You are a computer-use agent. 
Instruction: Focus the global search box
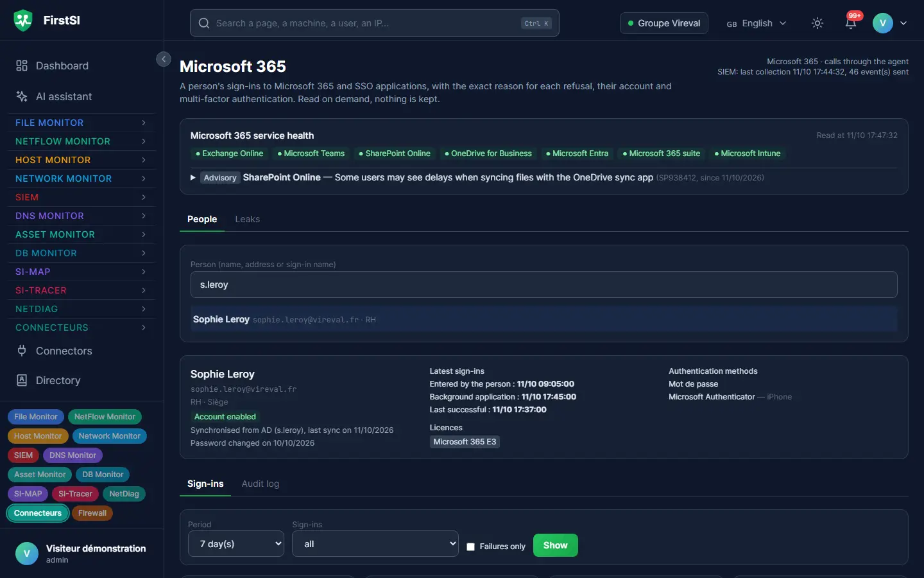[375, 23]
